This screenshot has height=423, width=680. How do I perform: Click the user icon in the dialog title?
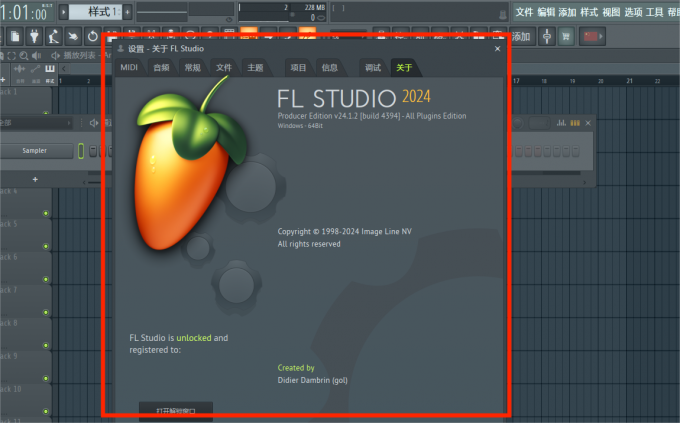pos(121,49)
